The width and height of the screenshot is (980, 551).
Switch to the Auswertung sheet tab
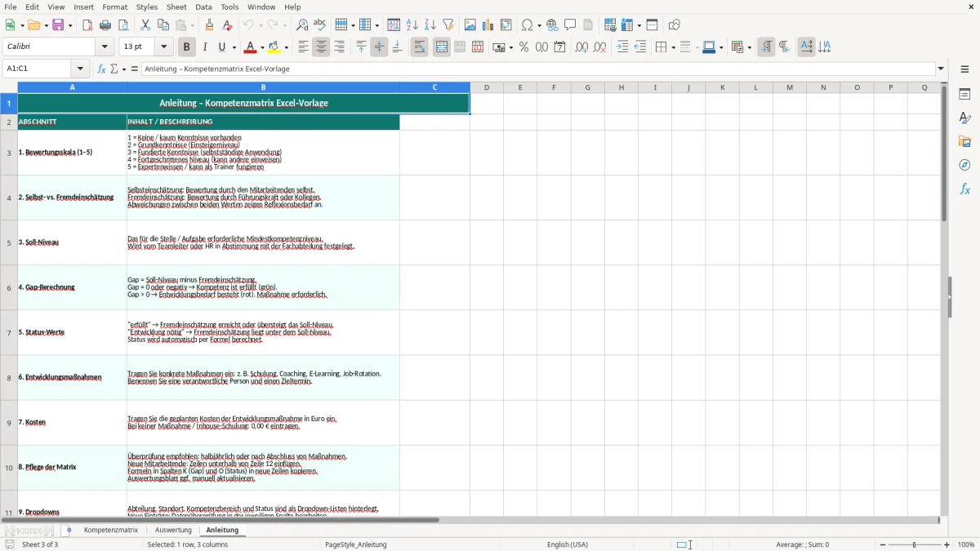pyautogui.click(x=173, y=530)
